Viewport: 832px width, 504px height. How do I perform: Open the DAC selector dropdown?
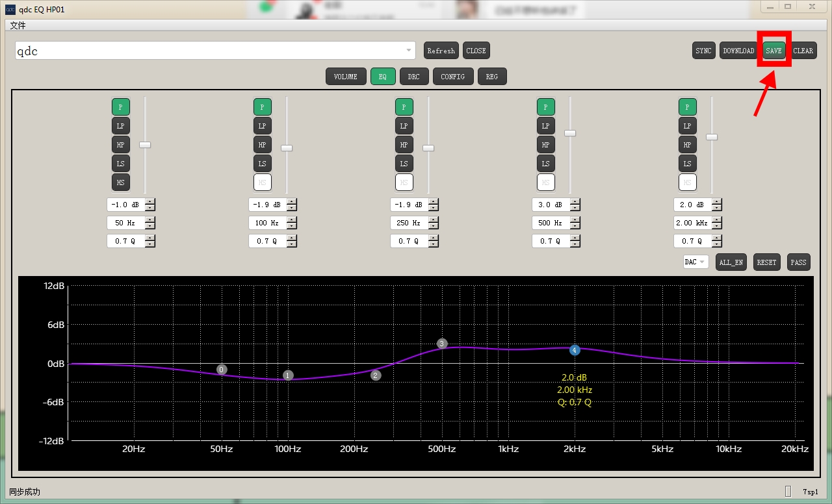click(x=695, y=262)
